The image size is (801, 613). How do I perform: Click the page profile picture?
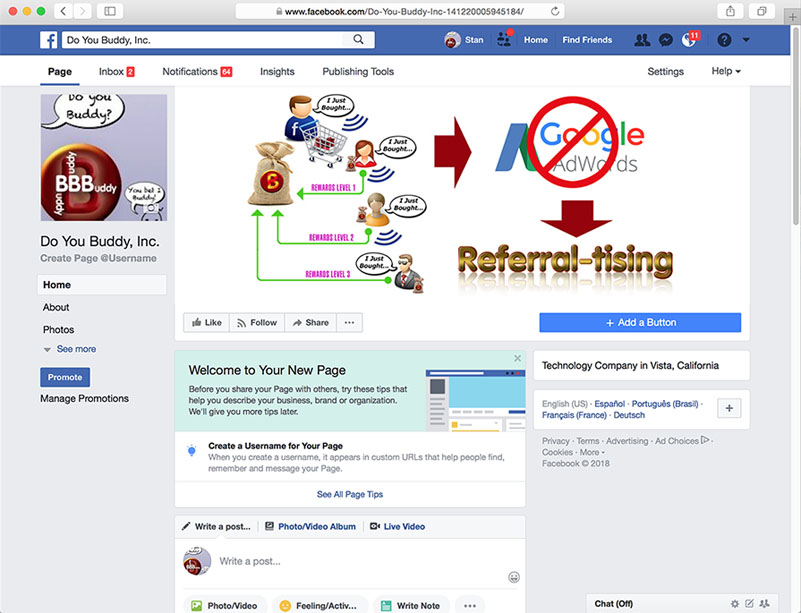click(104, 157)
